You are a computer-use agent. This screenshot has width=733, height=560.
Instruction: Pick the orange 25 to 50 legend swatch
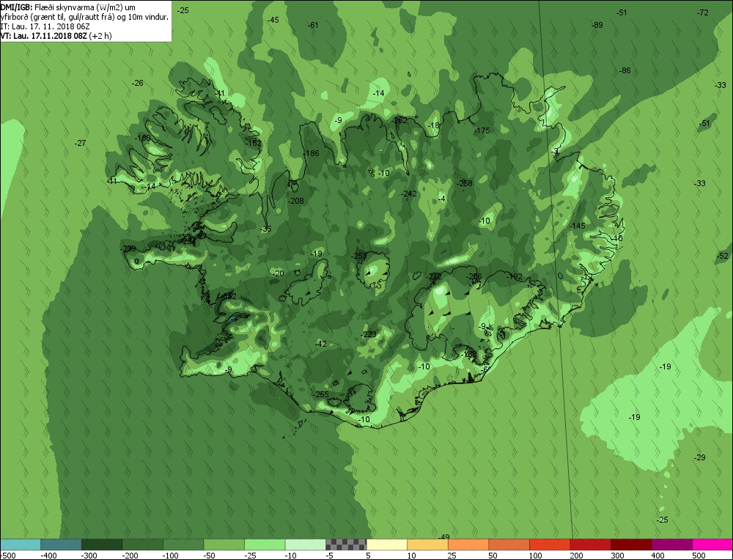click(468, 545)
